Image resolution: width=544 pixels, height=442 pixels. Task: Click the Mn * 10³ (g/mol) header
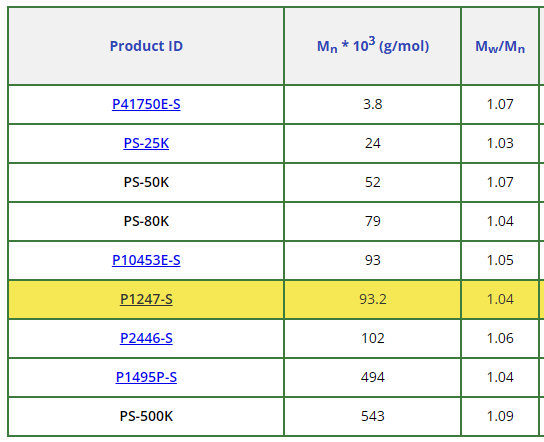[373, 46]
